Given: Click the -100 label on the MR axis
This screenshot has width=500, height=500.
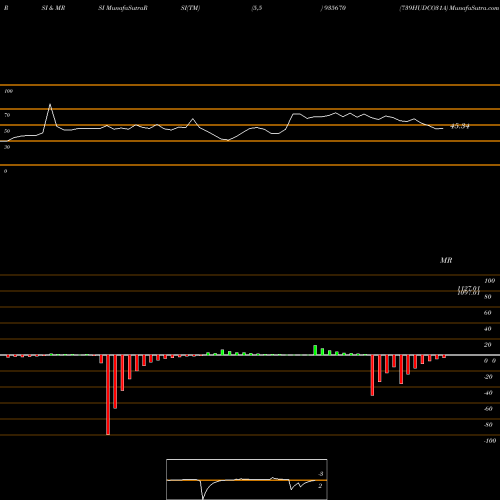Looking at the screenshot, I should [x=490, y=441].
